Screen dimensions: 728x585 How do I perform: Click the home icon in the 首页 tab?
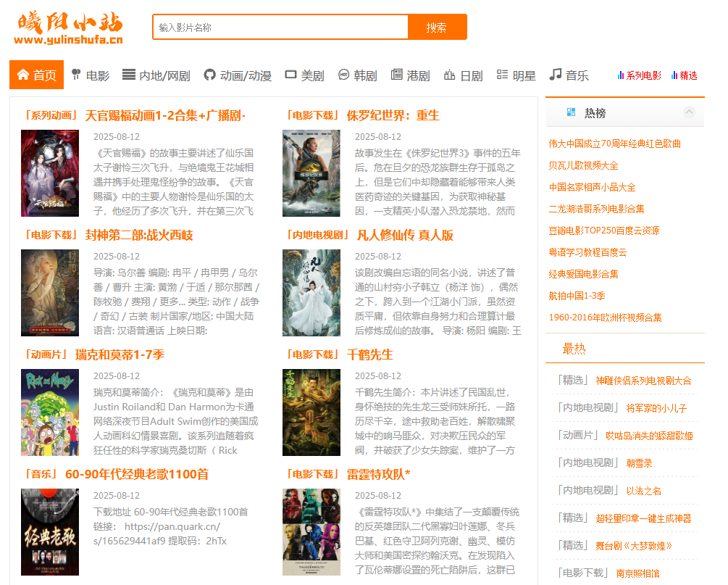pos(22,75)
